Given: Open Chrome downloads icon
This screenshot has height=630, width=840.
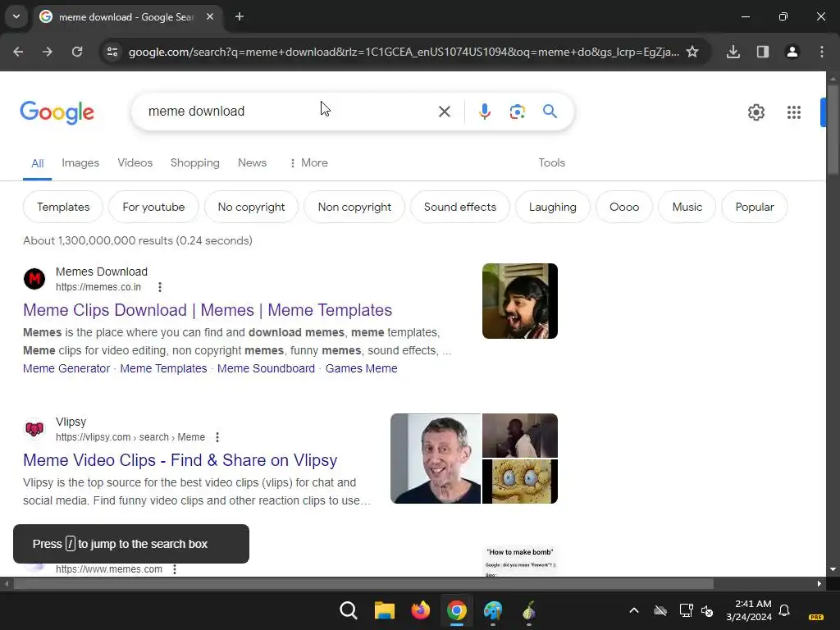Looking at the screenshot, I should [733, 52].
